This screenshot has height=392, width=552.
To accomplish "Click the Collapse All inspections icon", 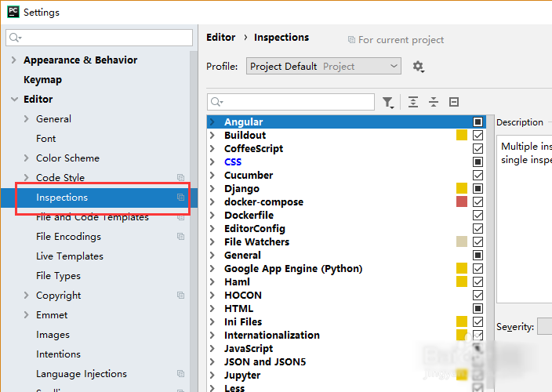I will [x=434, y=102].
